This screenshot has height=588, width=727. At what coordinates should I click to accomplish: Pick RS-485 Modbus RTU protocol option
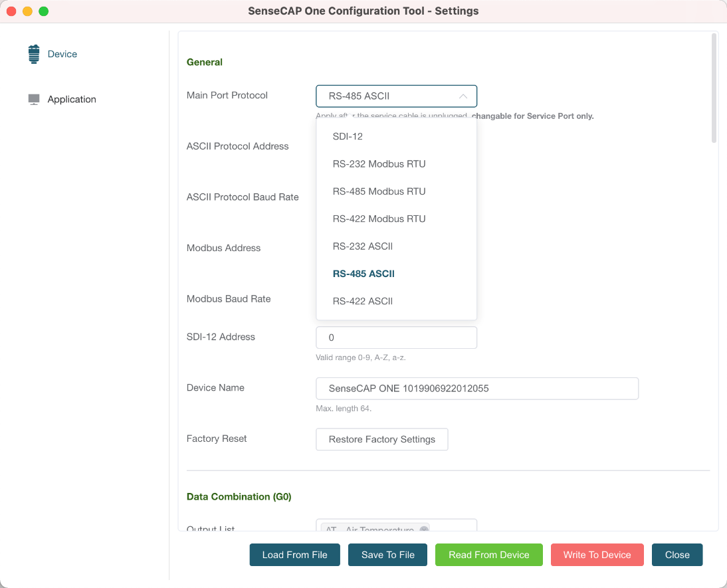pos(379,191)
